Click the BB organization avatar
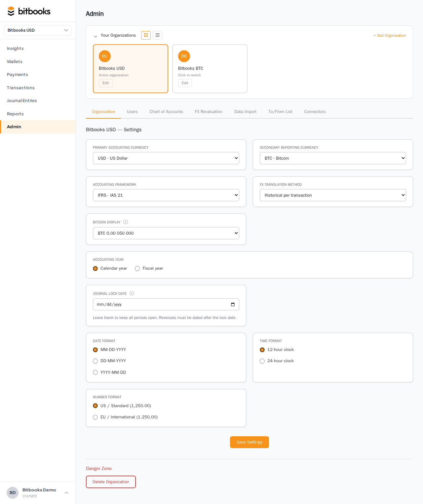The width and height of the screenshot is (423, 504). (184, 56)
